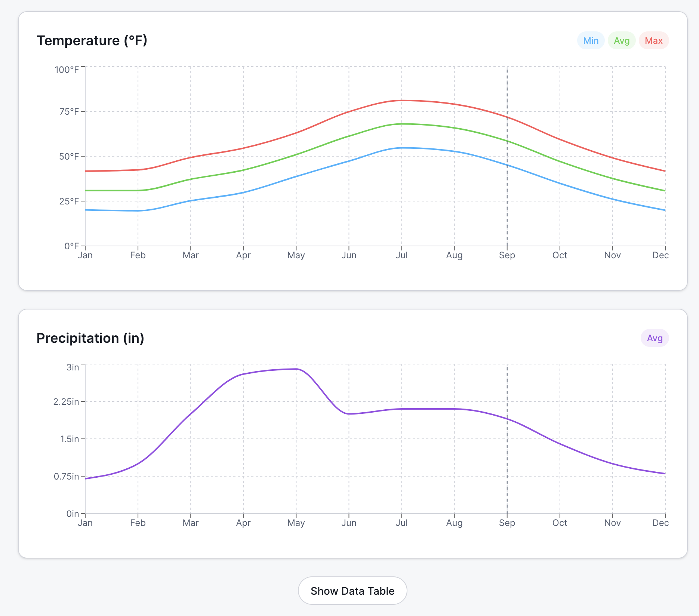Click the red Max line start at Jan
The width and height of the screenshot is (699, 616).
coord(86,171)
